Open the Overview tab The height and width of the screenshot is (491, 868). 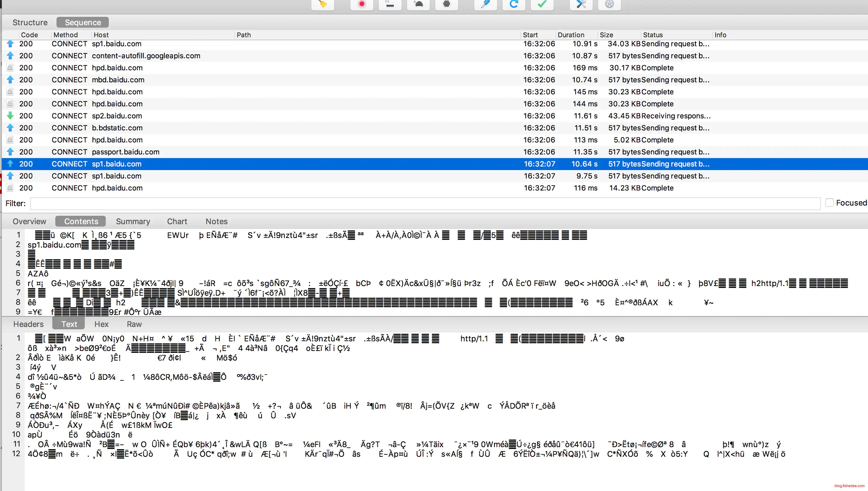pos(29,221)
